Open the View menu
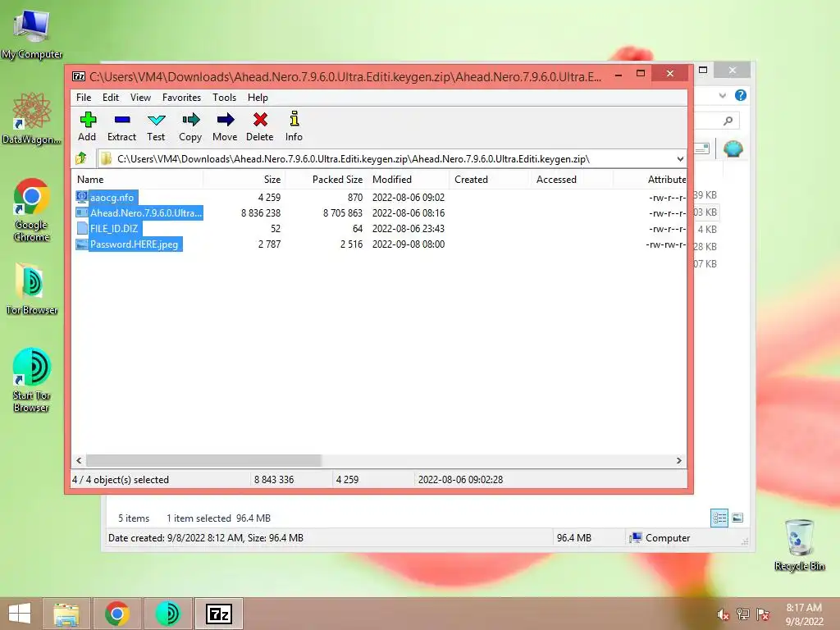Screen dimensions: 840x630 [140, 98]
